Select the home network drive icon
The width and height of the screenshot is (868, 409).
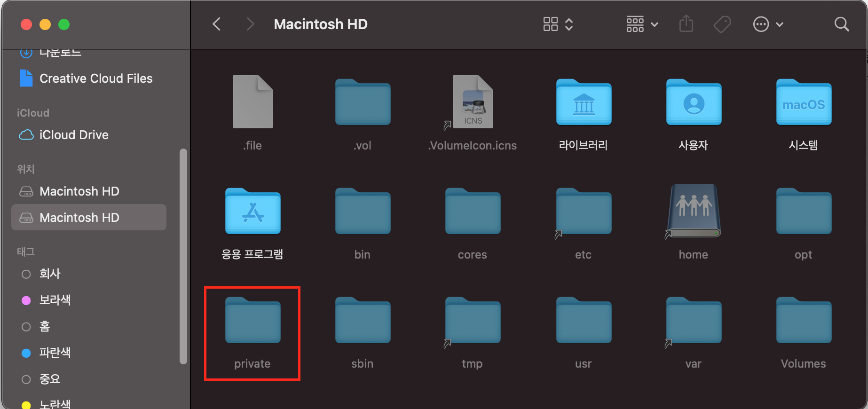click(x=694, y=211)
